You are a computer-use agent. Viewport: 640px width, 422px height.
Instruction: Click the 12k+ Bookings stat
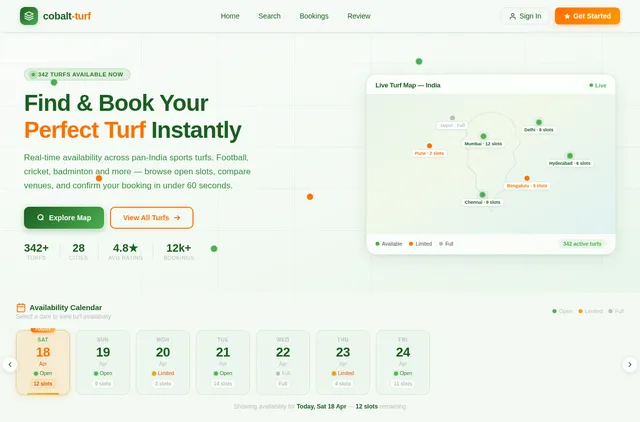(x=179, y=251)
